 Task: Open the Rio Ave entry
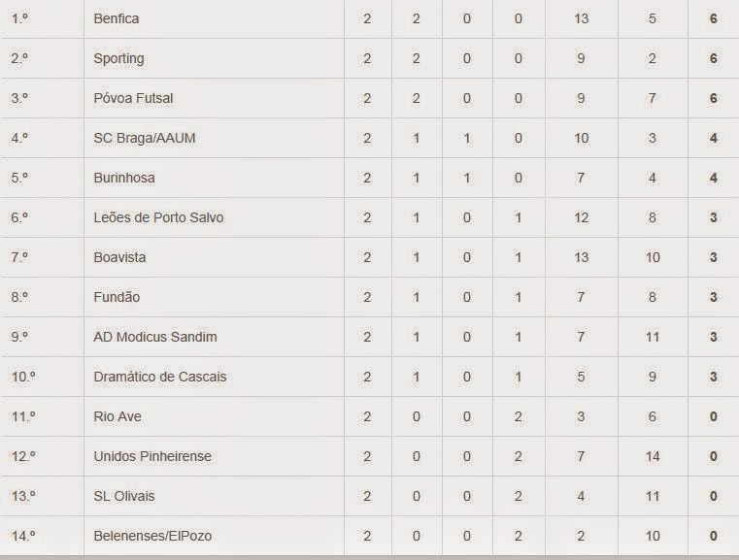click(x=118, y=416)
